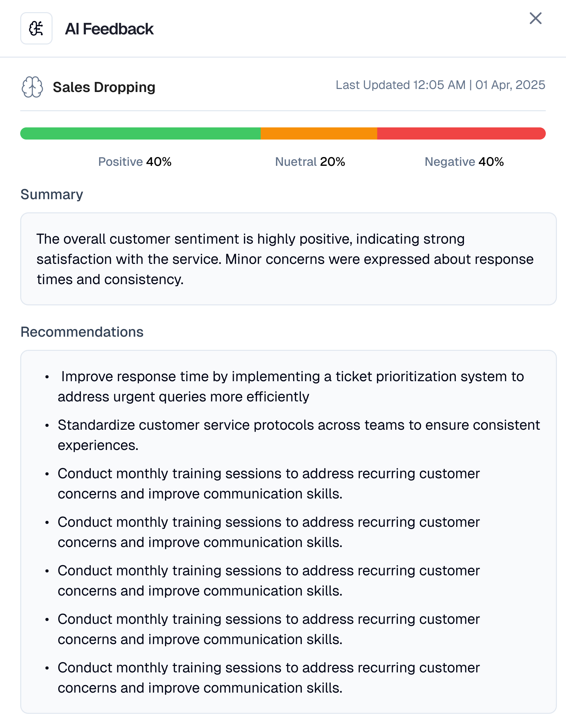Click the Last Updated timestamp
The width and height of the screenshot is (566, 728).
pos(440,85)
